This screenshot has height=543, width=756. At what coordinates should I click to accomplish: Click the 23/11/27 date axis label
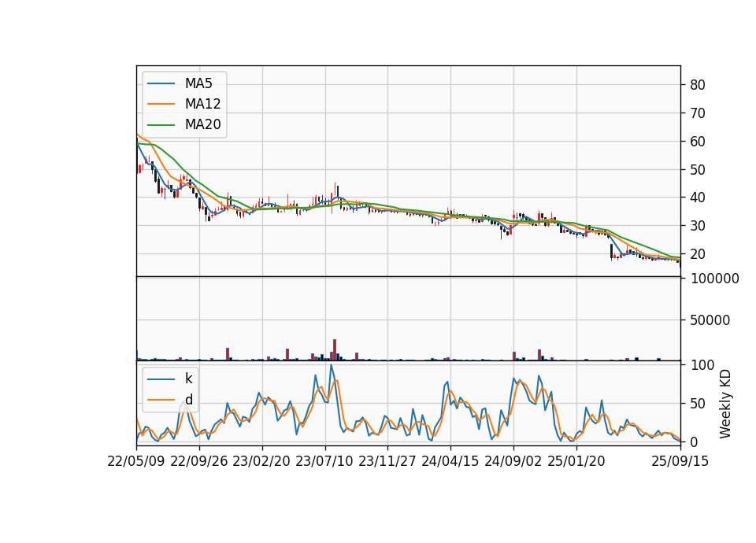(x=387, y=461)
